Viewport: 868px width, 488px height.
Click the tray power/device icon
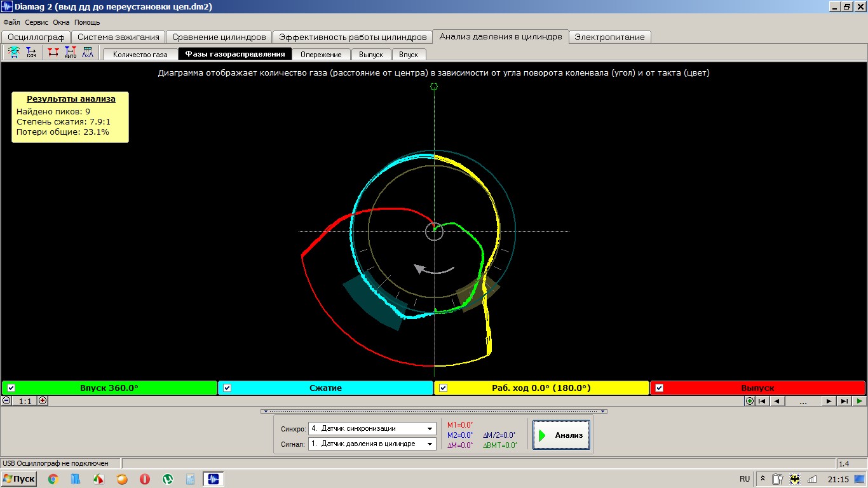pyautogui.click(x=778, y=479)
